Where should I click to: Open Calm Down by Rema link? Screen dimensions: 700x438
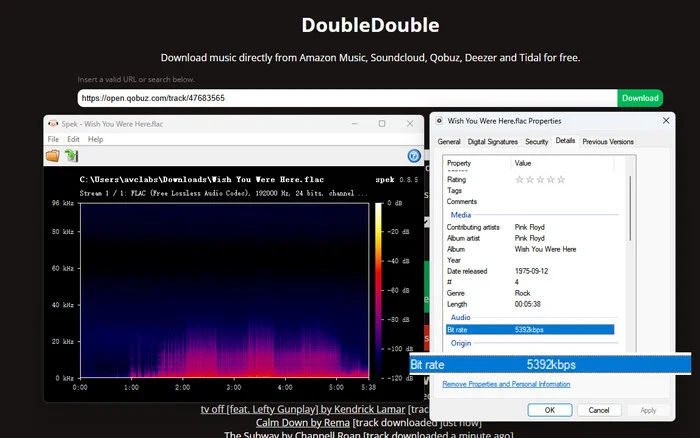[x=303, y=422]
